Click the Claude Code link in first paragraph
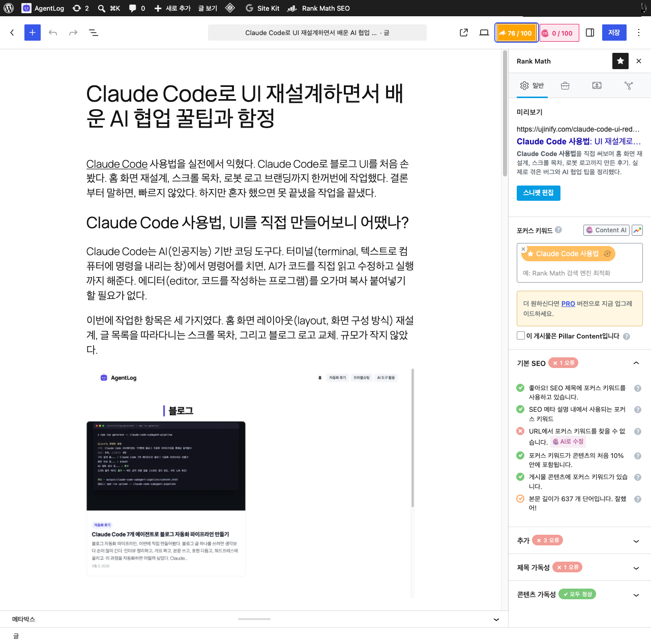Image resolution: width=651 pixels, height=644 pixels. (x=117, y=164)
